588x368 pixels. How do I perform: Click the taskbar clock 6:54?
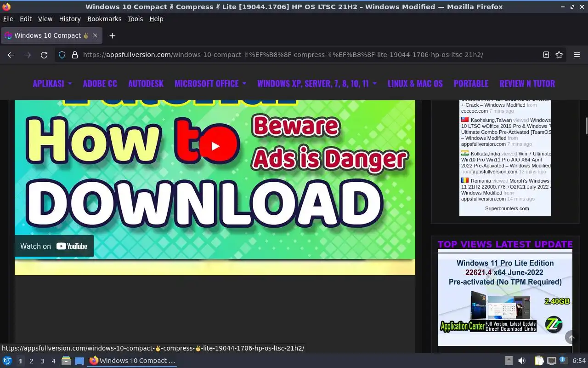pos(579,361)
